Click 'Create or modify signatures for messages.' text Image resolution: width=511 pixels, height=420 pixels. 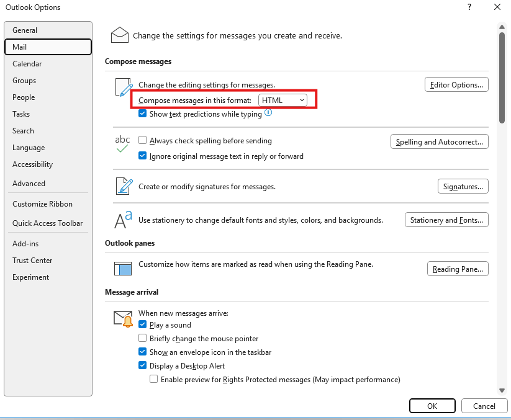click(207, 187)
